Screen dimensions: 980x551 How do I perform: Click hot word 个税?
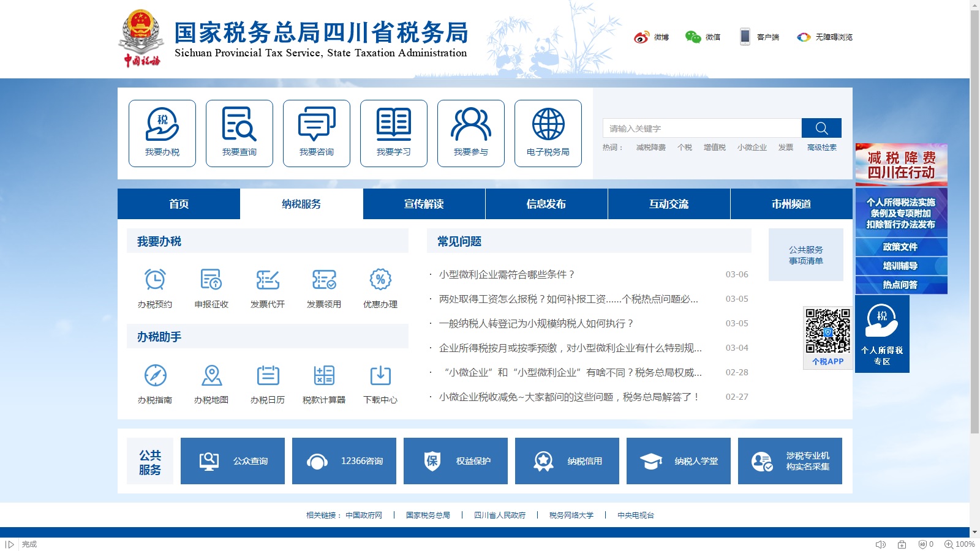click(685, 148)
